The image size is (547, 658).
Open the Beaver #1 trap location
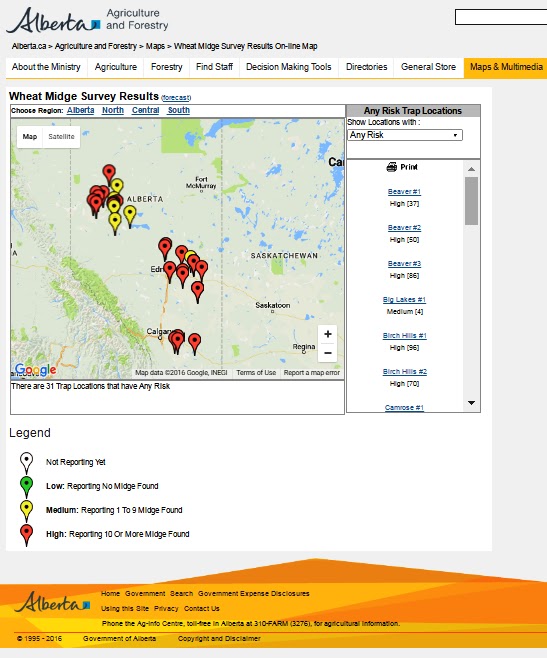[x=404, y=192]
